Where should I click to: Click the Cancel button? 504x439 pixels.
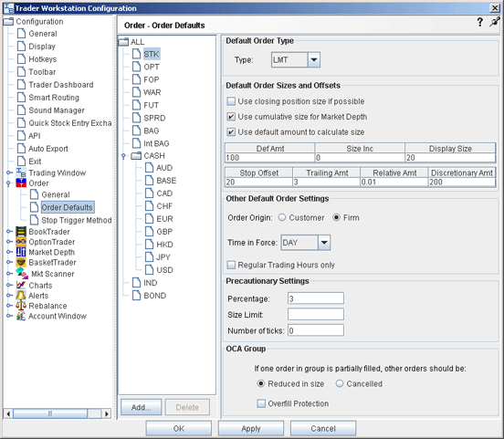pyautogui.click(x=323, y=428)
